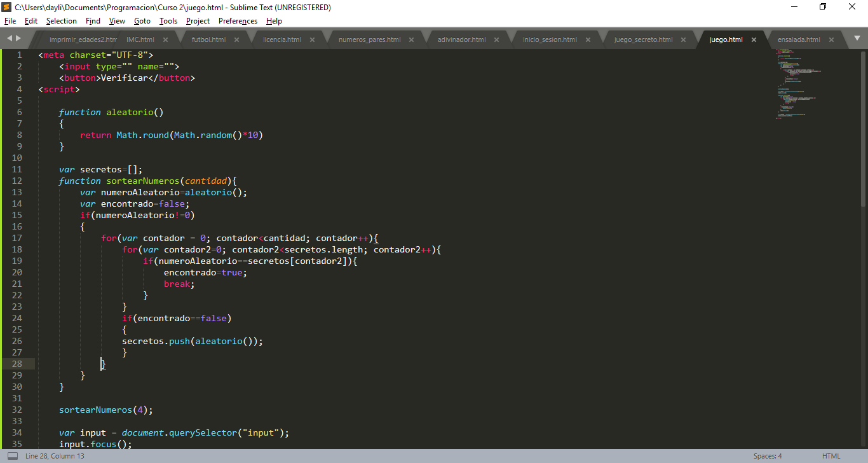Click the Sublime Text title bar icon

6,7
